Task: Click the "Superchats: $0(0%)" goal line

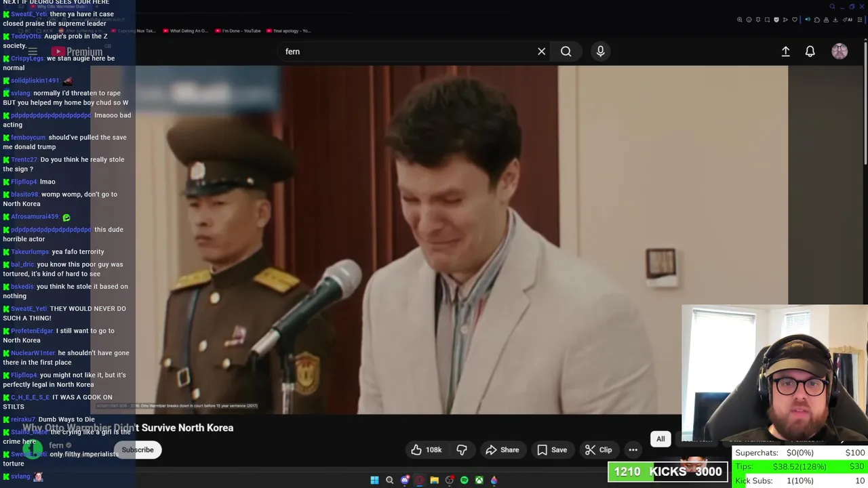Action: click(x=800, y=453)
